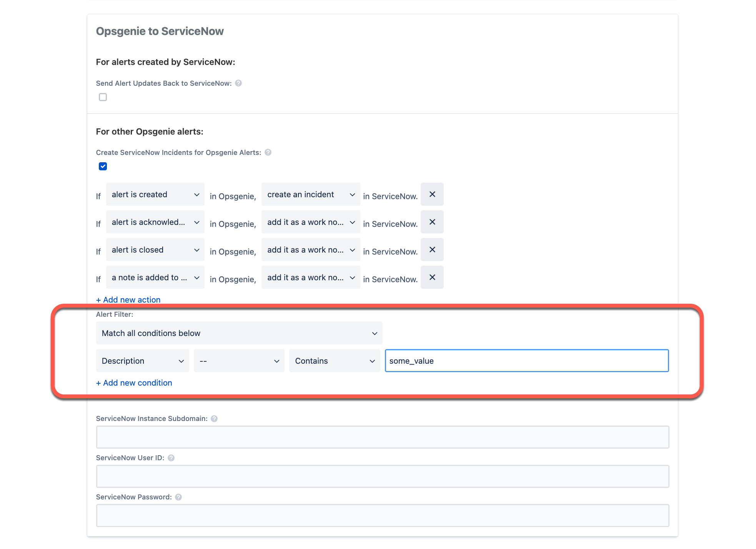Open the Description condition field dropdown
This screenshot has height=549, width=756.
pyautogui.click(x=142, y=361)
